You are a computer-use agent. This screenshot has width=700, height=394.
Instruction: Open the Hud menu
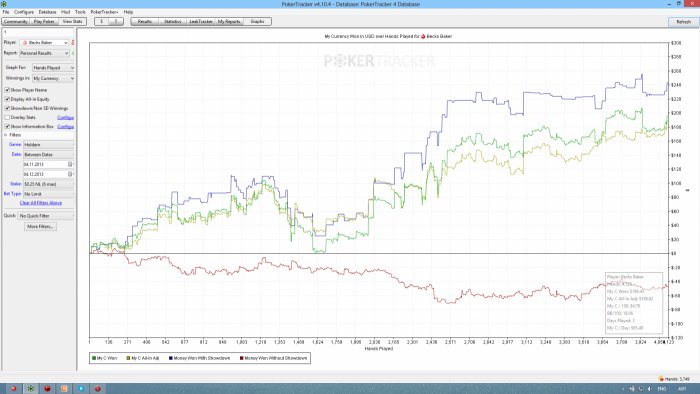[66, 12]
